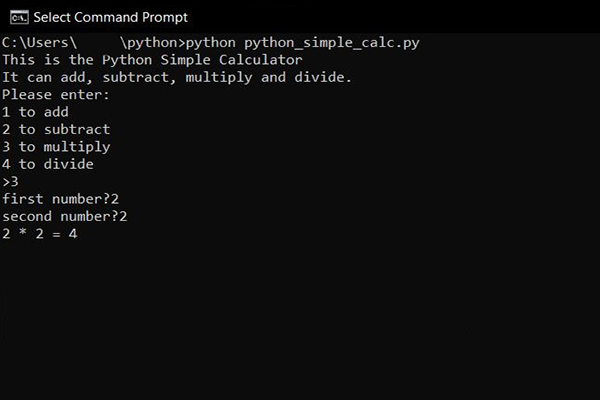Click the empty title bar area right of title
This screenshot has width=600, height=400.
(x=400, y=17)
